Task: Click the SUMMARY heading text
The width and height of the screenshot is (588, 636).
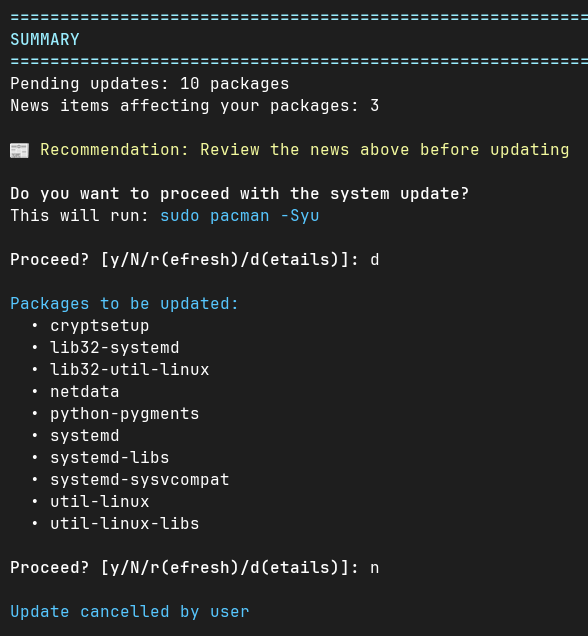Action: point(45,40)
